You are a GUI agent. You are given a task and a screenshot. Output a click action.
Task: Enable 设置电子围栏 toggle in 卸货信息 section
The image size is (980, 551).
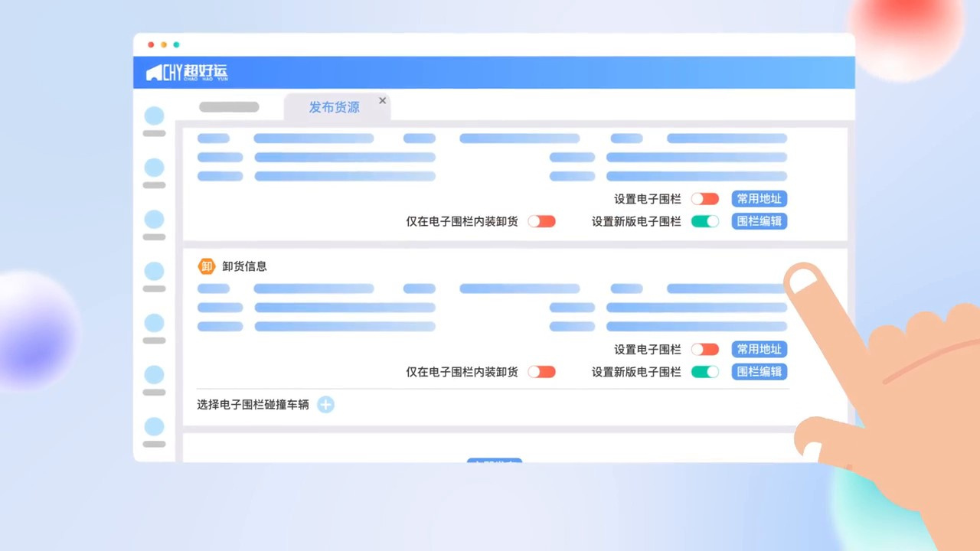click(704, 350)
